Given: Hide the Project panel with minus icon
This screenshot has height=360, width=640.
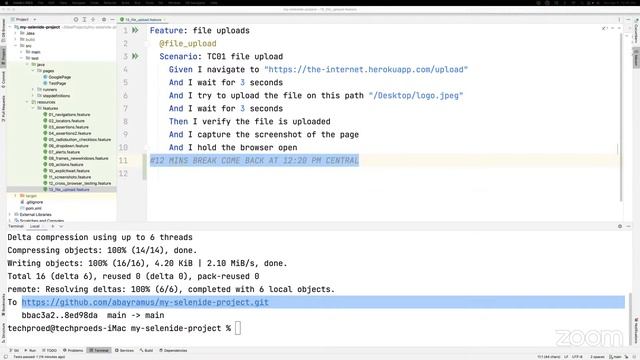Looking at the screenshot, I should click(x=112, y=20).
